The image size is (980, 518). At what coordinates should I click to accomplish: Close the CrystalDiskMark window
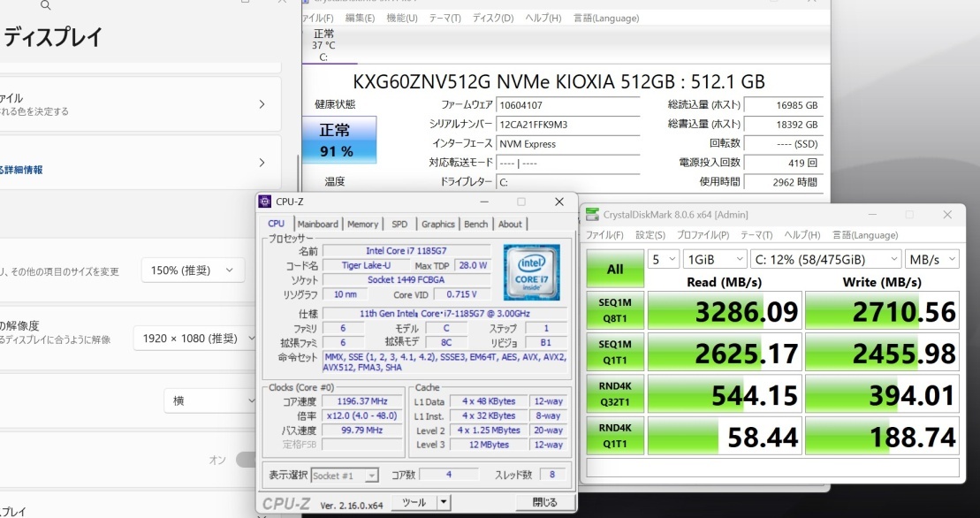pyautogui.click(x=947, y=215)
